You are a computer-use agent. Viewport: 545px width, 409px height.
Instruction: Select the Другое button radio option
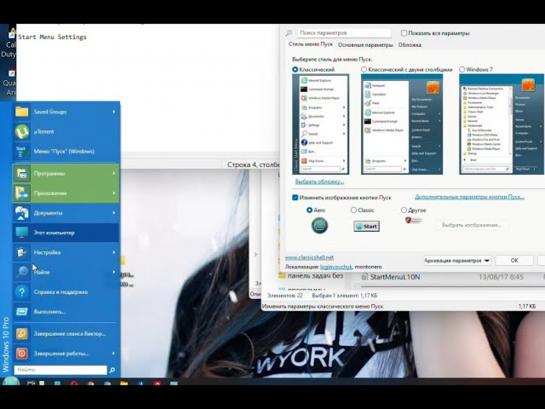coord(404,210)
